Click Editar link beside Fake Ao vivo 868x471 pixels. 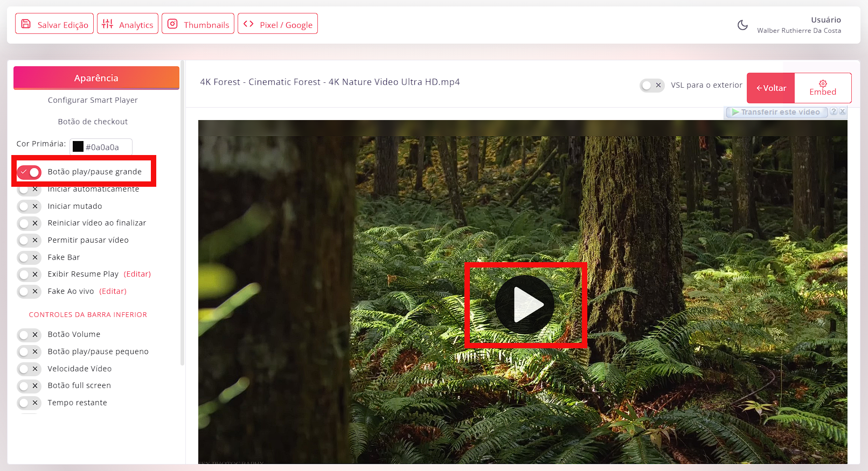coord(113,291)
